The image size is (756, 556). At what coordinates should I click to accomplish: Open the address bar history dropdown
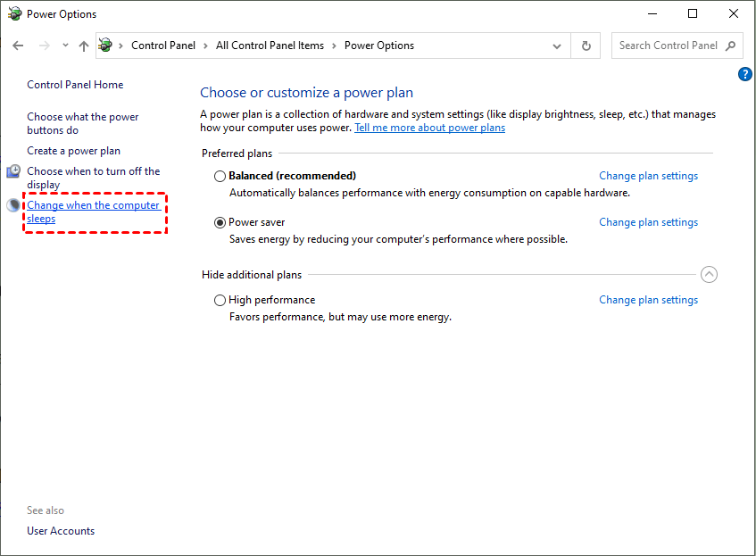click(557, 46)
